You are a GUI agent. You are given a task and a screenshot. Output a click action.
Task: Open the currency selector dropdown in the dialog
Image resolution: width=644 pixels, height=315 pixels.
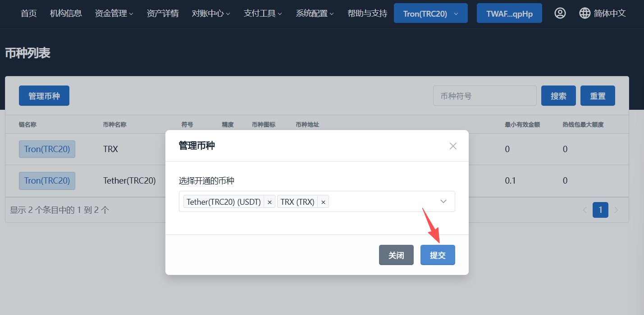click(x=443, y=202)
